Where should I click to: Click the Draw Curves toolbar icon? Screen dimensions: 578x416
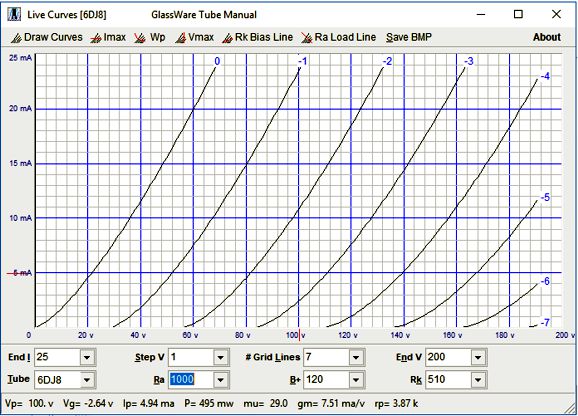pos(16,38)
